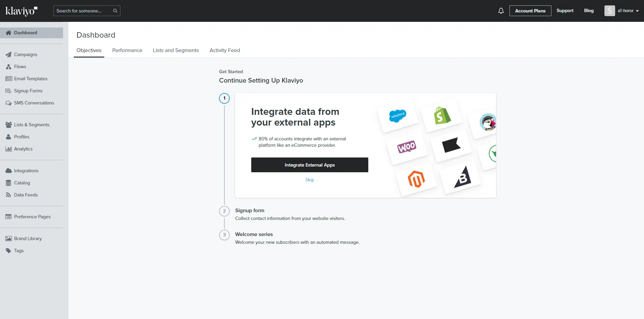
Task: Open the Blog link
Action: [589, 11]
